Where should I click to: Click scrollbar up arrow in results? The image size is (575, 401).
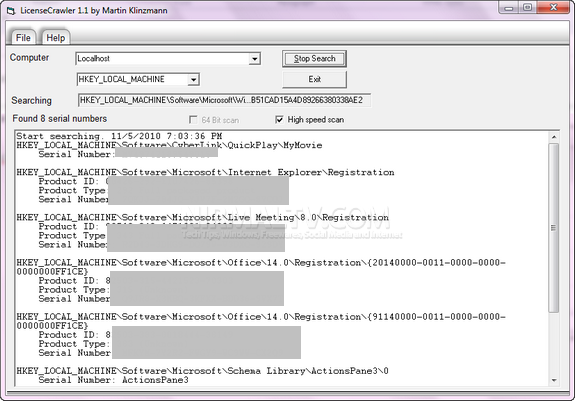554,137
